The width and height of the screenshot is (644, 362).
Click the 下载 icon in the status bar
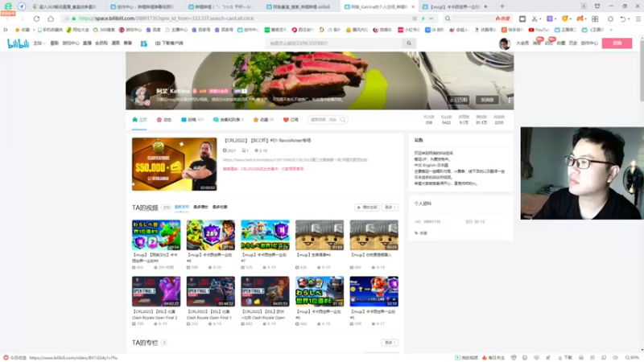click(566, 358)
